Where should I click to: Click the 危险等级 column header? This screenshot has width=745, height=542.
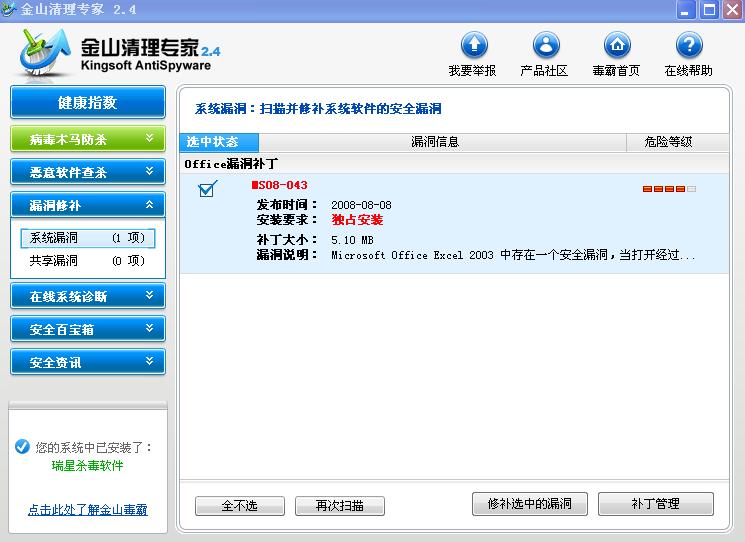[678, 142]
